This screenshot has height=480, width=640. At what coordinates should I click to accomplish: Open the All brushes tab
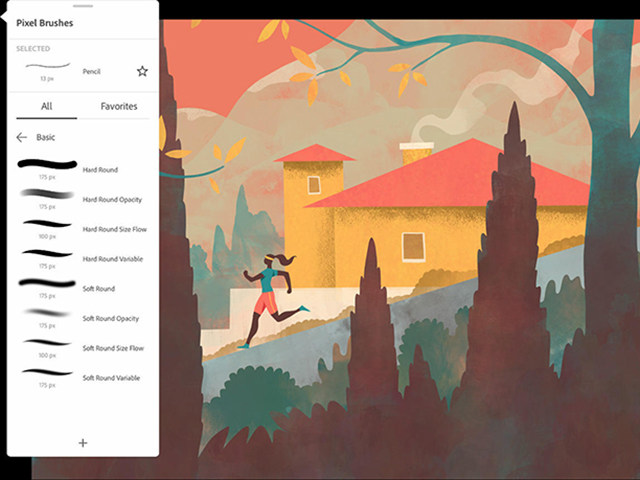click(46, 106)
